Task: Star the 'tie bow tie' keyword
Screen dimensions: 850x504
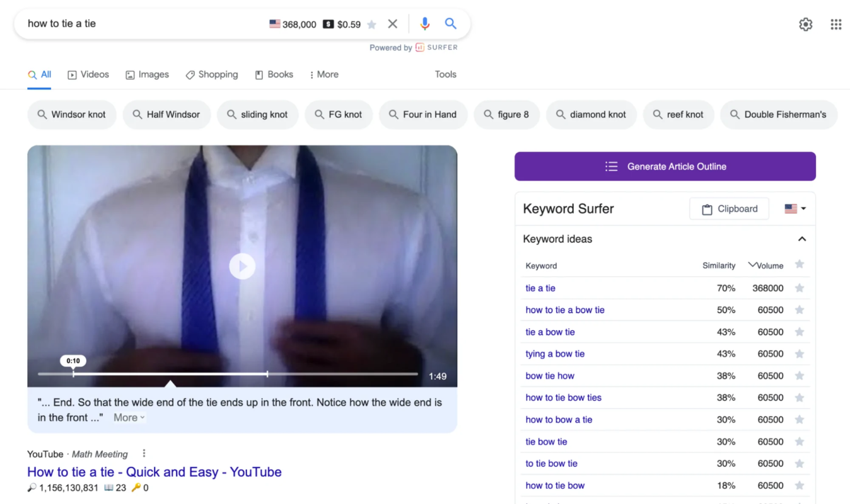Action: 800,442
